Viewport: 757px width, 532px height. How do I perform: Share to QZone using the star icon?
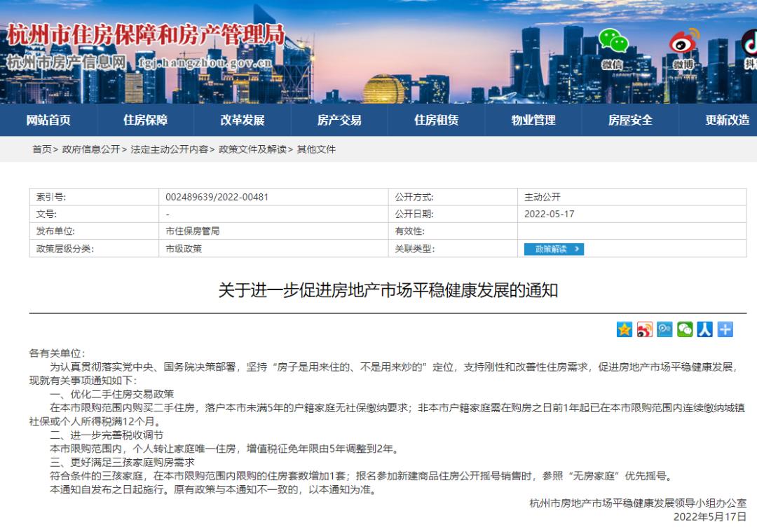624,329
